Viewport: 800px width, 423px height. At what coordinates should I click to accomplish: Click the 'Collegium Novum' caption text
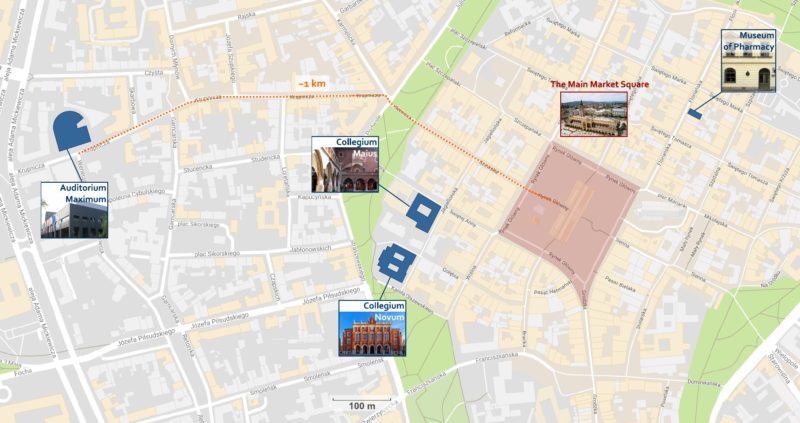pyautogui.click(x=384, y=311)
